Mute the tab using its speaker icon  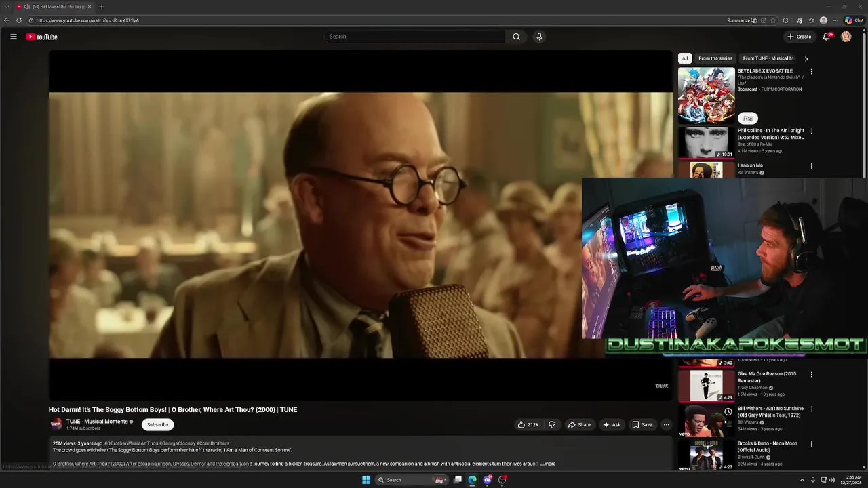click(27, 7)
